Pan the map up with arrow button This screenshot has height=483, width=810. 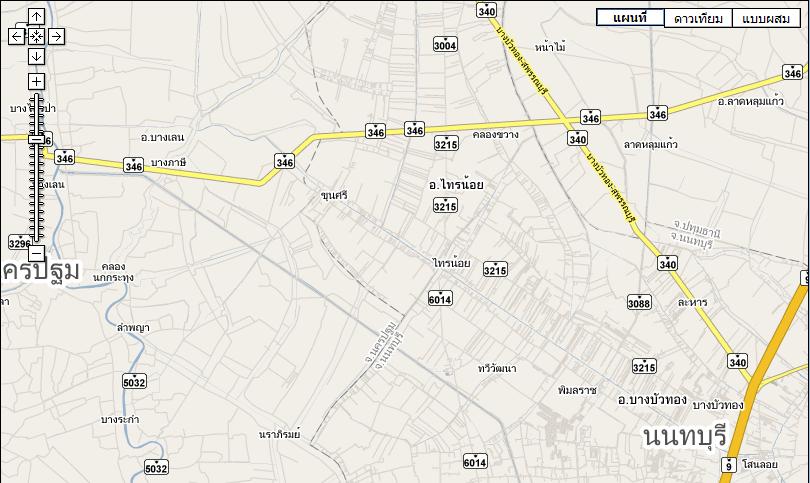pyautogui.click(x=36, y=17)
